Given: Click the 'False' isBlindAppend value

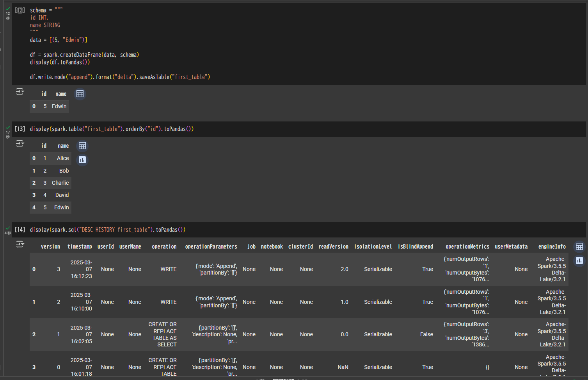Looking at the screenshot, I should click(x=426, y=335).
